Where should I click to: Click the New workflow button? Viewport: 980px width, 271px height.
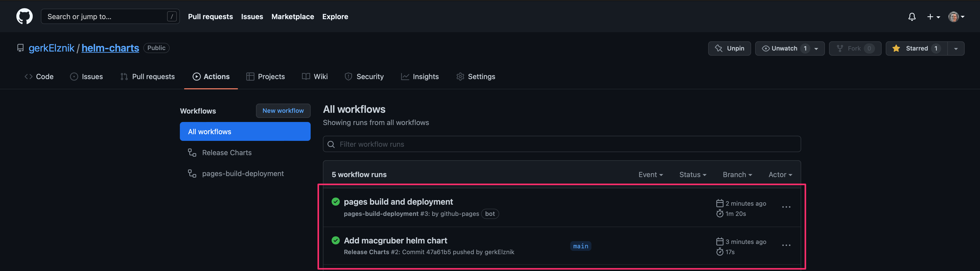click(283, 110)
